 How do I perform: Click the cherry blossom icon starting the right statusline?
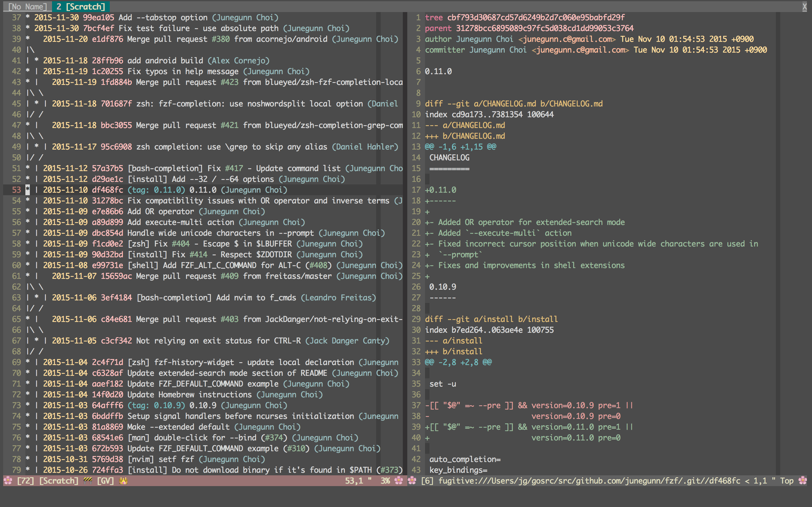[412, 480]
